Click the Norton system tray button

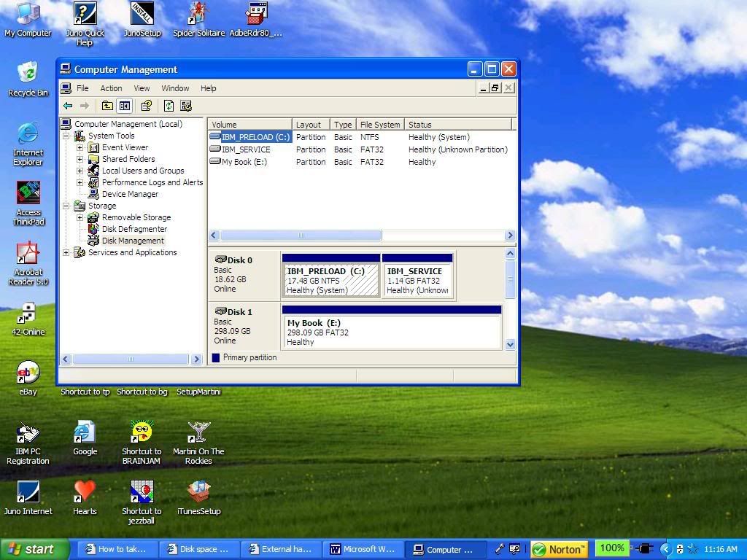tap(560, 549)
